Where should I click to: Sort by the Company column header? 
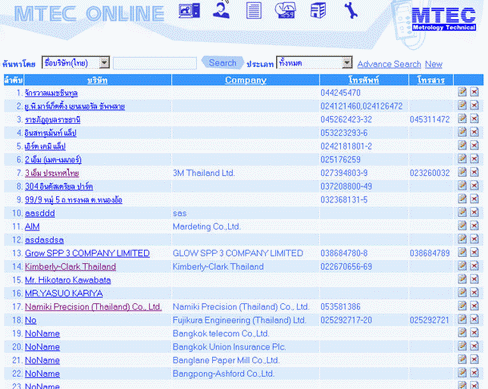[x=245, y=80]
